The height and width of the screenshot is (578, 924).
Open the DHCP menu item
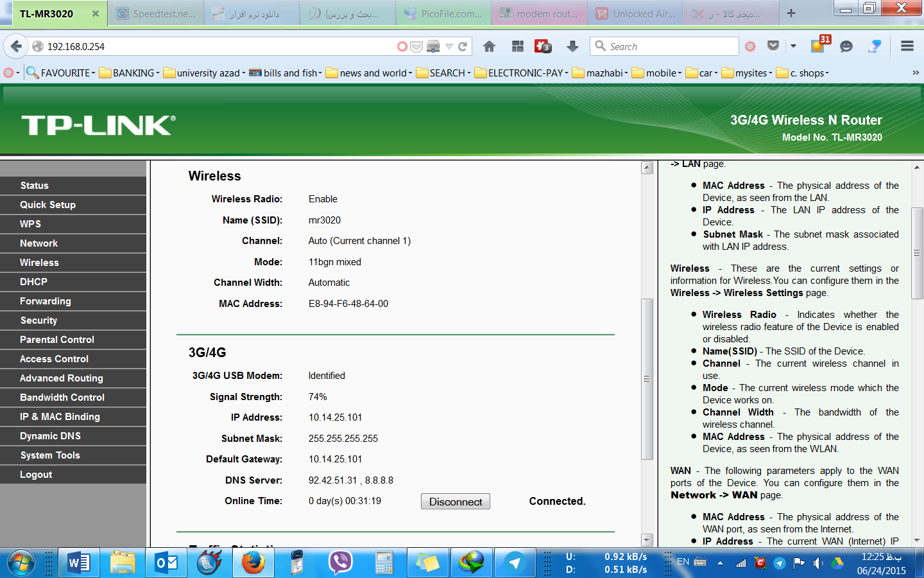tap(73, 282)
